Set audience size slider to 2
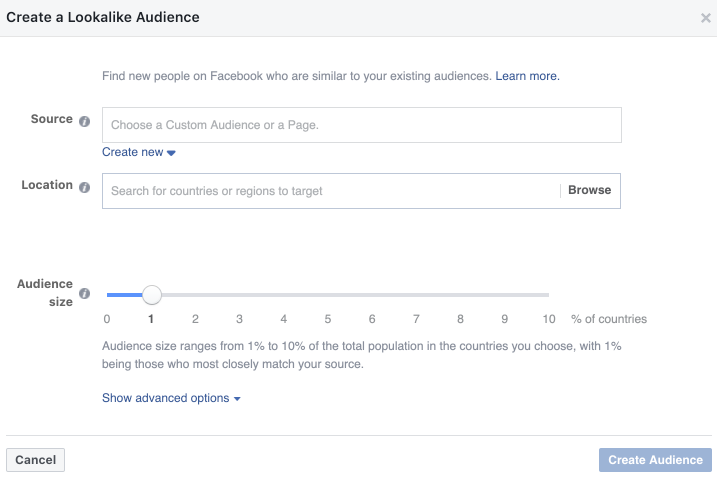The height and width of the screenshot is (478, 717). (195, 295)
